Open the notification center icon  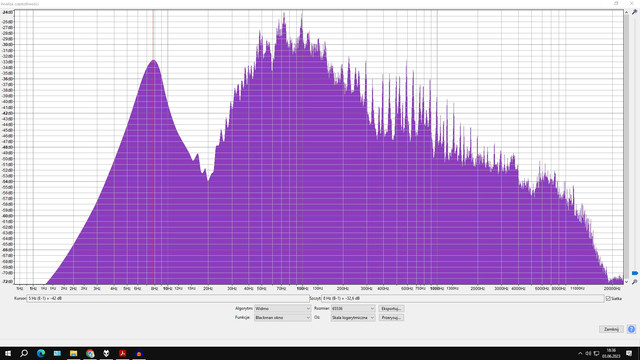click(629, 353)
